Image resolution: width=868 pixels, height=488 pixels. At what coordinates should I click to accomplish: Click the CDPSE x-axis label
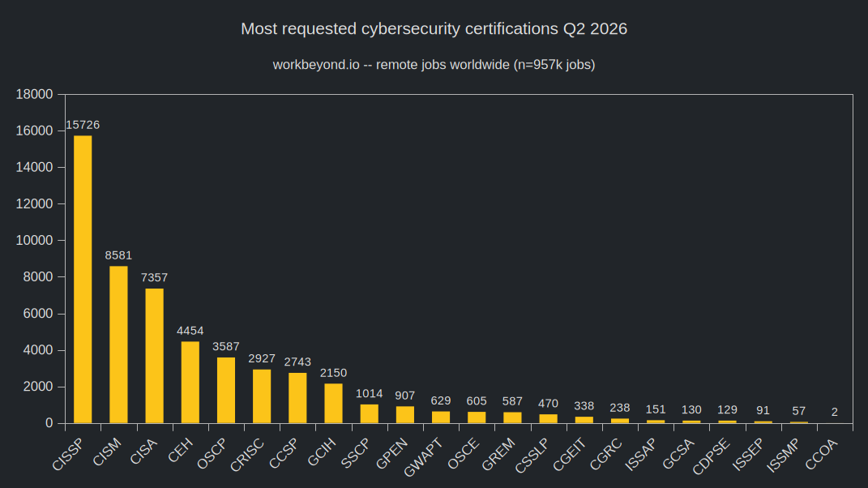coord(712,456)
